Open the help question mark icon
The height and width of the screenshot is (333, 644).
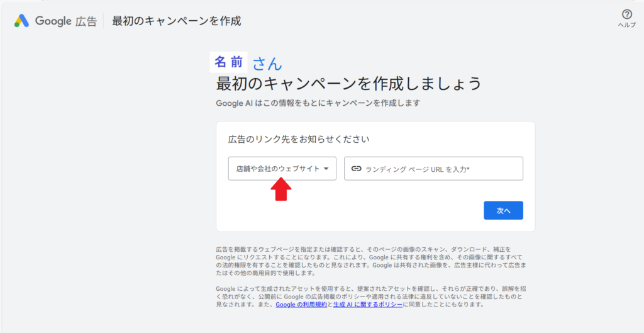point(627,15)
